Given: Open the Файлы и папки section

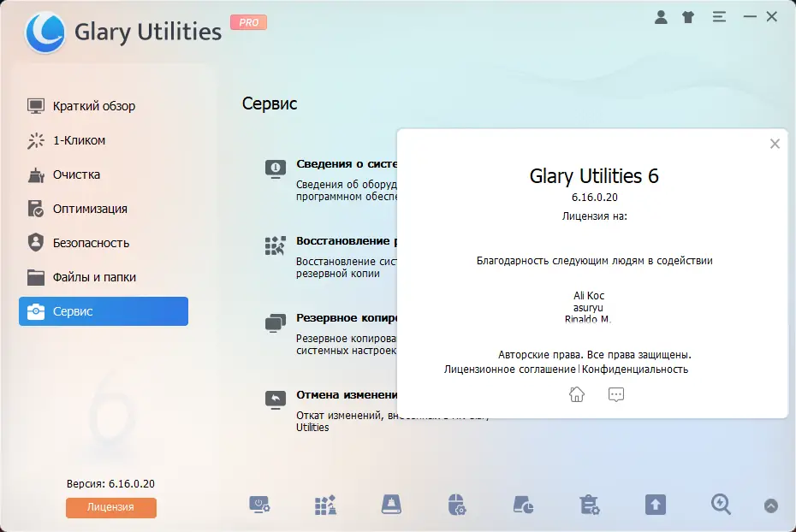Looking at the screenshot, I should [104, 277].
